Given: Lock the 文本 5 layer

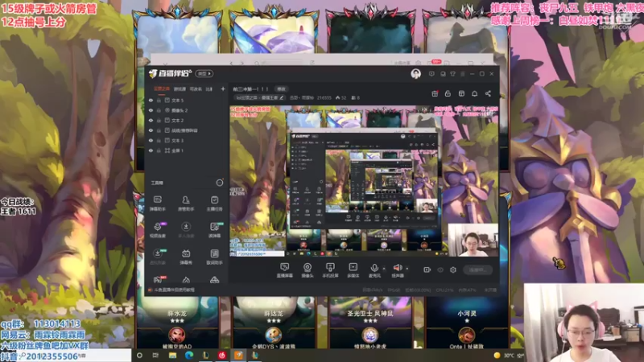Looking at the screenshot, I should pos(159,101).
